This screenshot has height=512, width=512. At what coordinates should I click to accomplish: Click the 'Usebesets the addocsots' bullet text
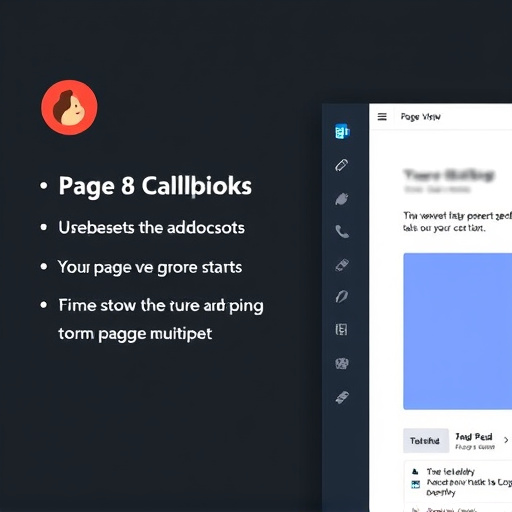[152, 228]
